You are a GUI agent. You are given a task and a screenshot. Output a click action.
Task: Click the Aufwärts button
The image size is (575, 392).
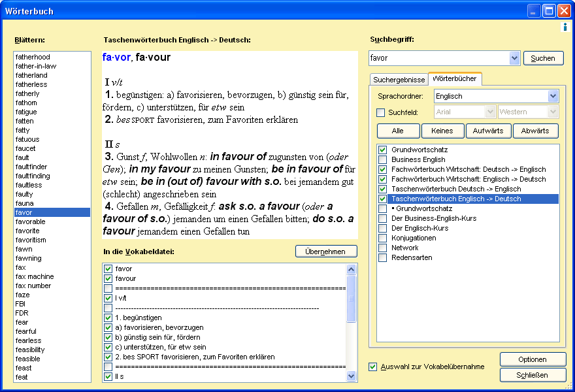[488, 131]
